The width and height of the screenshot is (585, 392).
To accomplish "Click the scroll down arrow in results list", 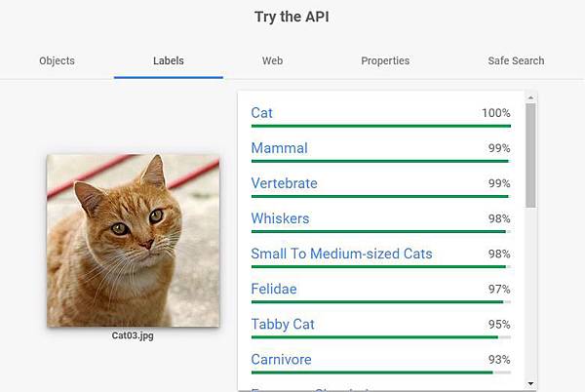I will point(530,383).
